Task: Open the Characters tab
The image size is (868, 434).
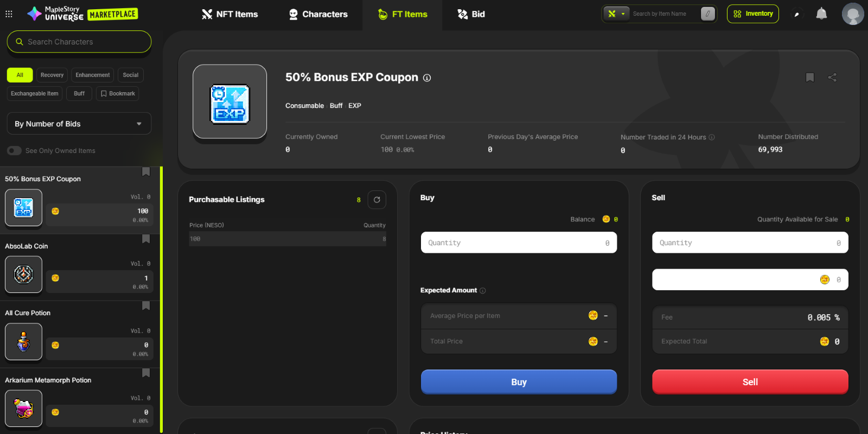Action: pyautogui.click(x=318, y=14)
